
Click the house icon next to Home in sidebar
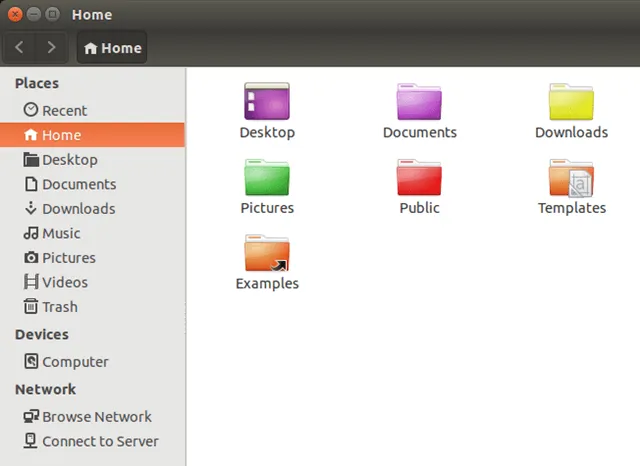(x=31, y=135)
